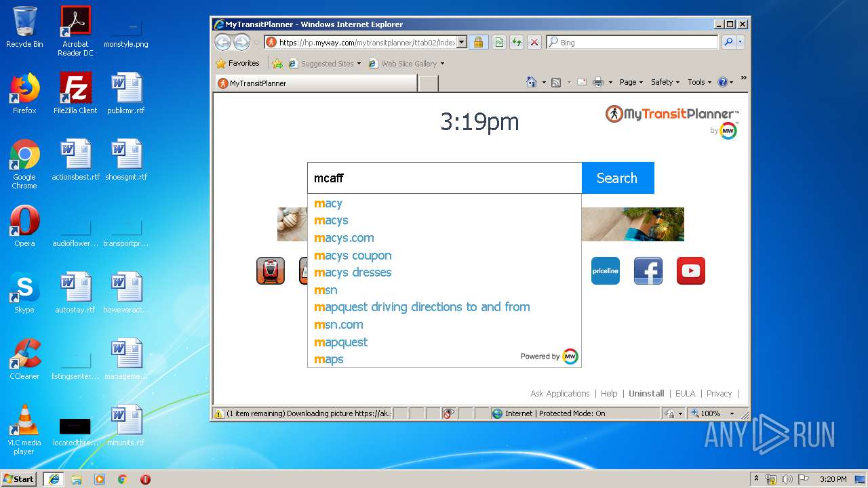Click the Help question mark icon
This screenshot has width=868, height=488.
[x=723, y=82]
